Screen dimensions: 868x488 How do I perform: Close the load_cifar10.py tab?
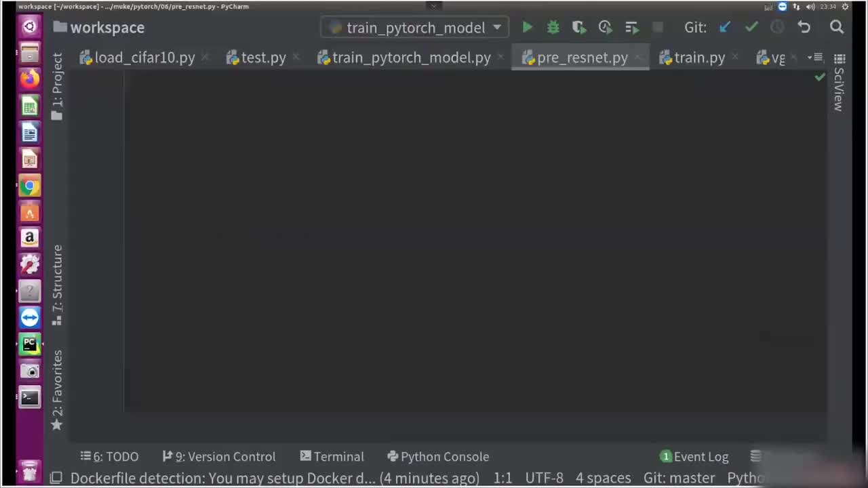[205, 58]
